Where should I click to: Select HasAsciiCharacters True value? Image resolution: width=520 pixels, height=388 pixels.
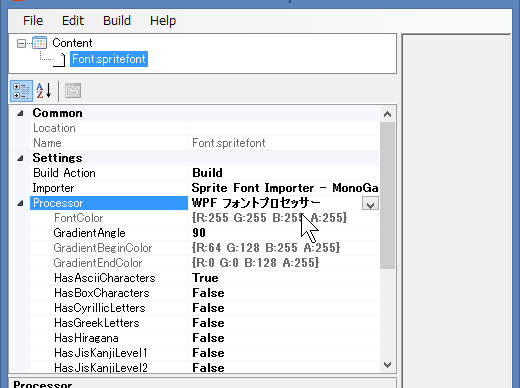205,278
